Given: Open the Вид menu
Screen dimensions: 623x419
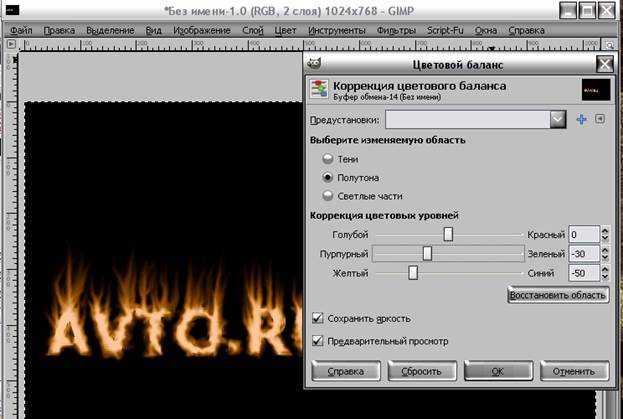Looking at the screenshot, I should tap(153, 30).
